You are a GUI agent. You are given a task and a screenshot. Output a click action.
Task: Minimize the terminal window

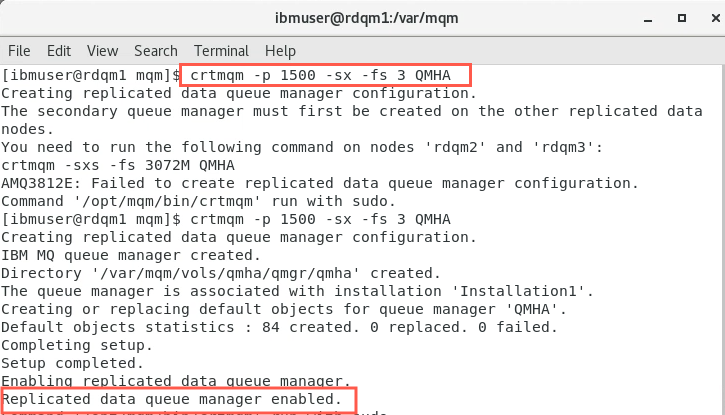click(x=648, y=20)
